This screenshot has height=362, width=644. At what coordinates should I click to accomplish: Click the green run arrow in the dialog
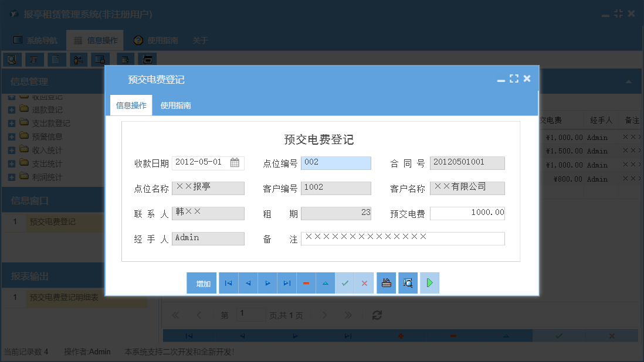(429, 283)
